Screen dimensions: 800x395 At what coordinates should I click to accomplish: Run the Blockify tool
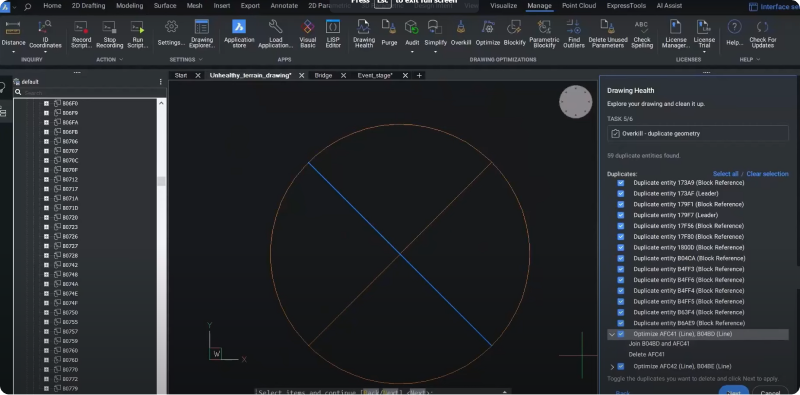tap(514, 28)
